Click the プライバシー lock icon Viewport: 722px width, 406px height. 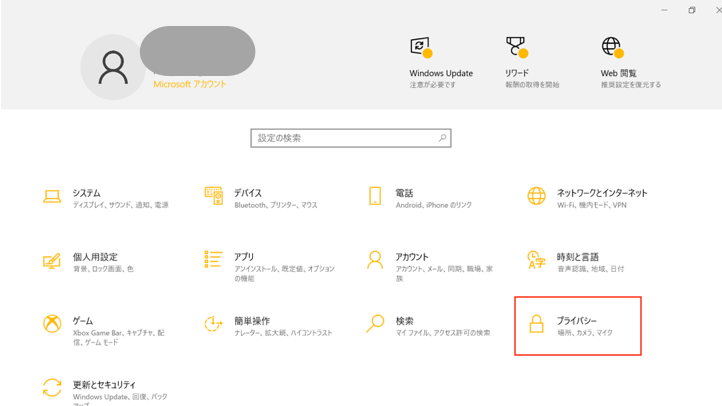tap(536, 324)
